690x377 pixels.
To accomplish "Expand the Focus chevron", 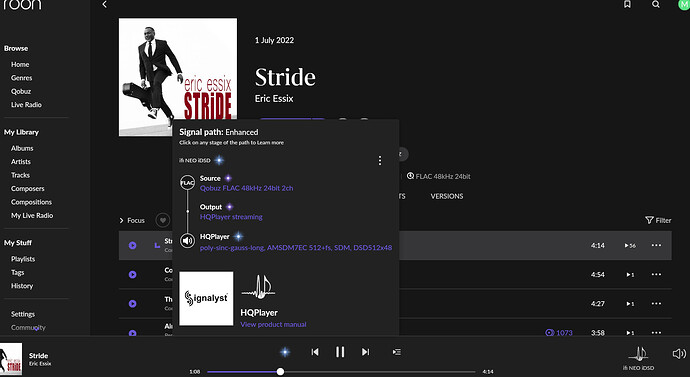I will coord(121,220).
